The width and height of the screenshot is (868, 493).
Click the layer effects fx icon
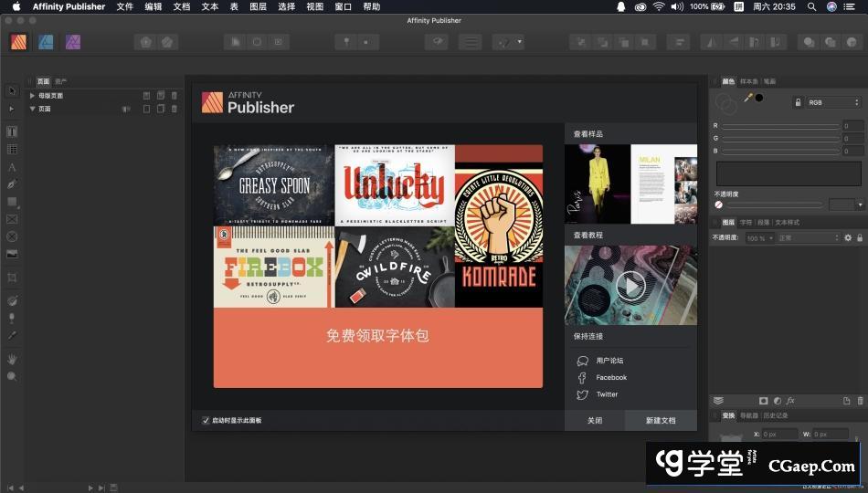(x=790, y=401)
